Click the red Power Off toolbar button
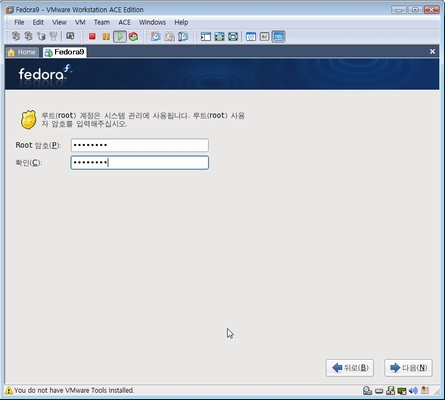The width and height of the screenshot is (445, 400). pos(92,36)
